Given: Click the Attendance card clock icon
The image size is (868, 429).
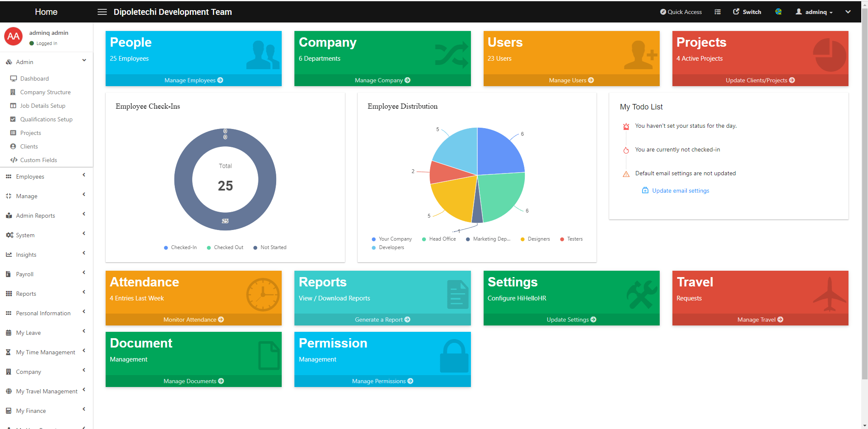Looking at the screenshot, I should [x=263, y=294].
